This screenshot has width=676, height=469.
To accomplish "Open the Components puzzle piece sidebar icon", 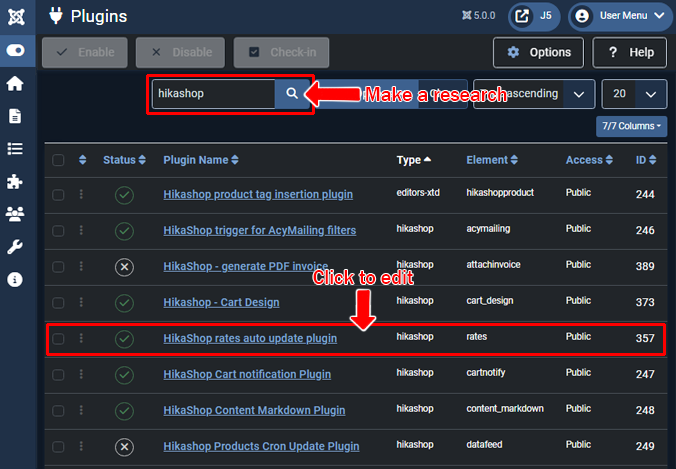I will 15,182.
